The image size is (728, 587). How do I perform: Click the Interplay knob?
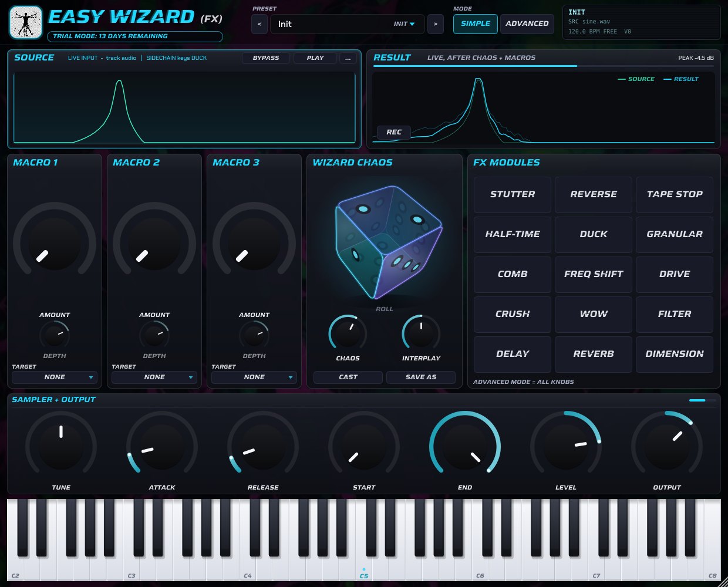421,334
